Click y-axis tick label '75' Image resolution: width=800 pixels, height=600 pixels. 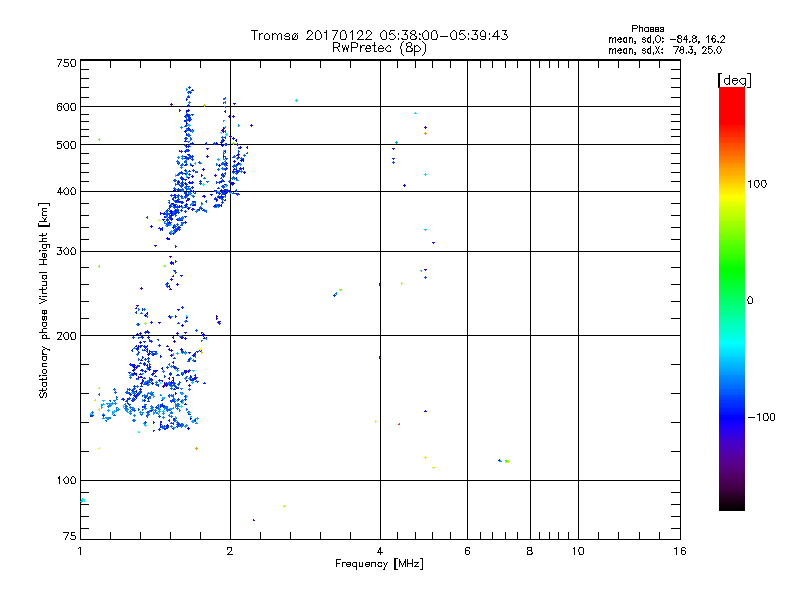coord(70,536)
